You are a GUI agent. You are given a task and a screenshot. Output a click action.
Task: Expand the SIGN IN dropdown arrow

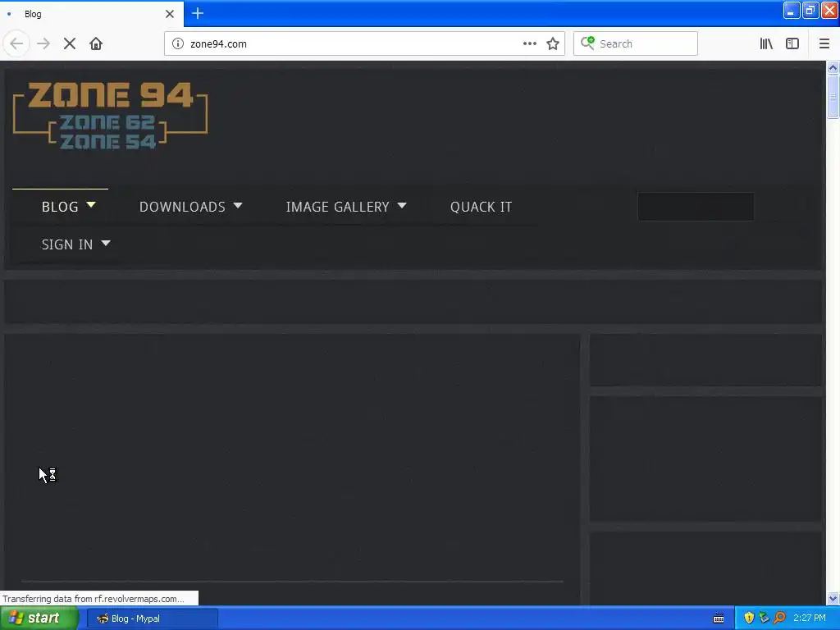pyautogui.click(x=106, y=243)
